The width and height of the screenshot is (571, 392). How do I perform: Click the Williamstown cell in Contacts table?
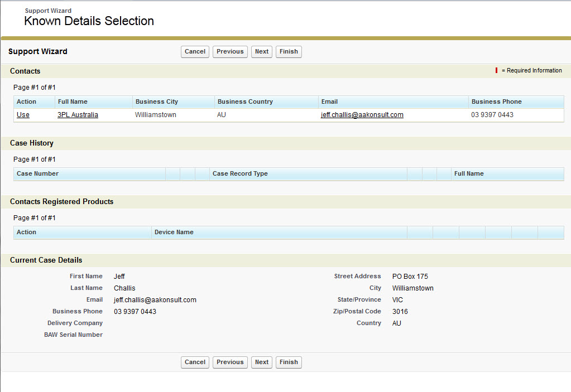(x=156, y=115)
